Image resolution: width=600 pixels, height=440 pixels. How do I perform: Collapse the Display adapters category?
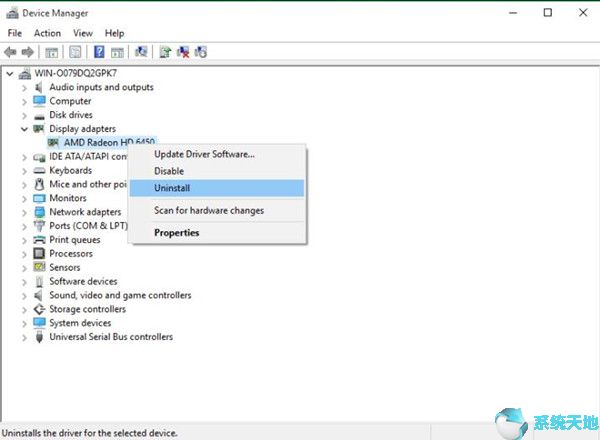(23, 129)
